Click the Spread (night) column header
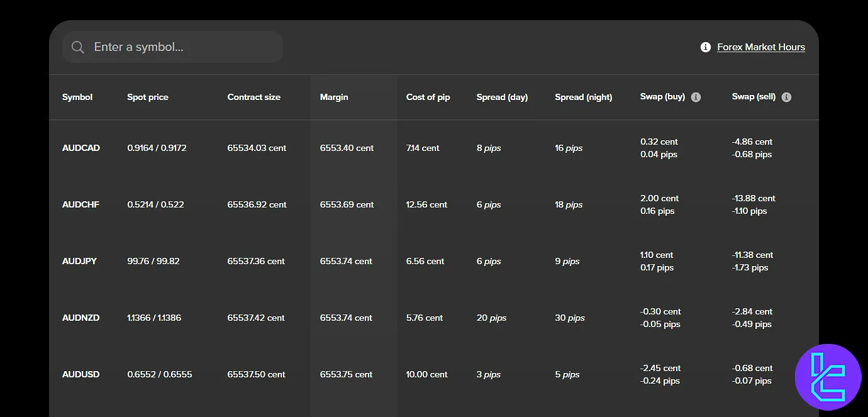 (x=584, y=97)
